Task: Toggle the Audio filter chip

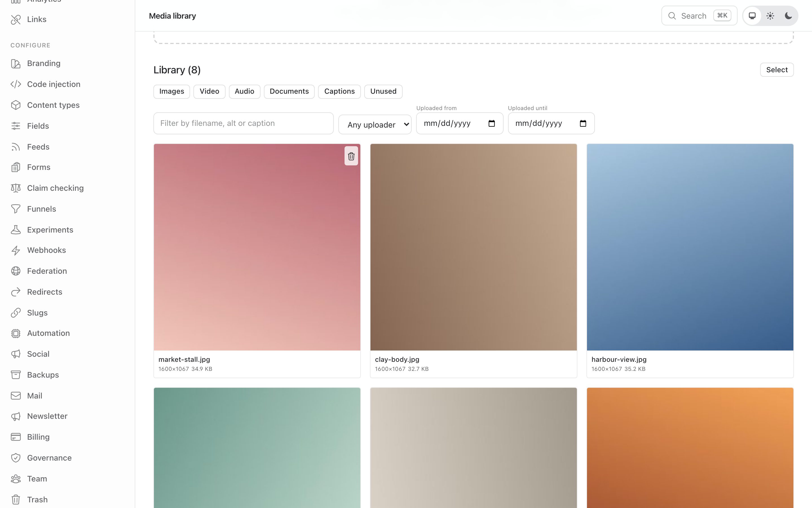Action: click(x=244, y=91)
